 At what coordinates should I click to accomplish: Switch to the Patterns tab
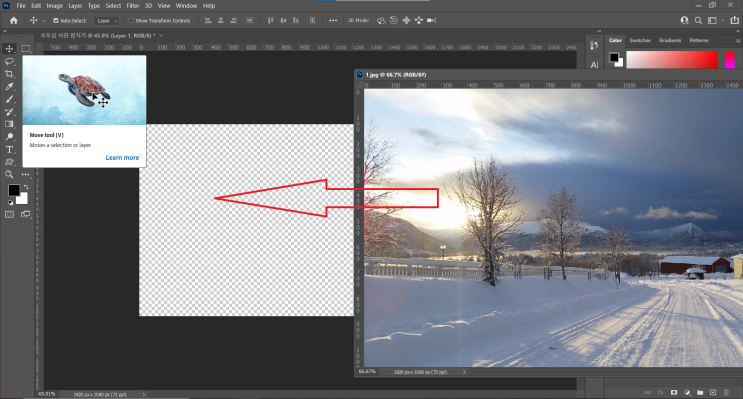[x=699, y=40]
